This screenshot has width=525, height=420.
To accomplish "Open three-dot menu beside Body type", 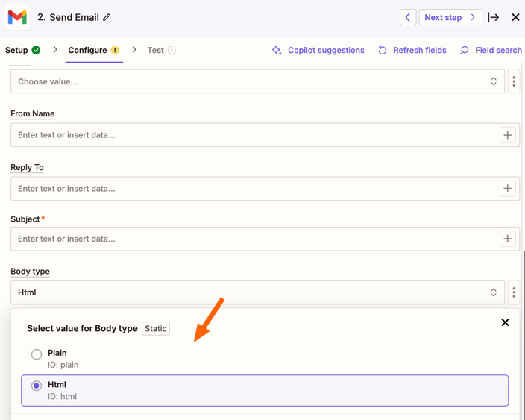I will point(514,292).
